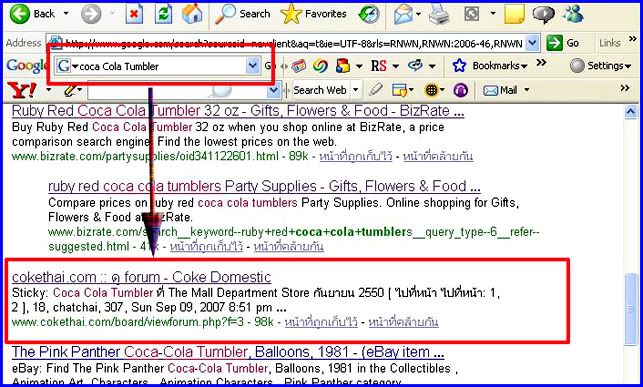Click the Yahoo Y! logo icon

[22, 90]
